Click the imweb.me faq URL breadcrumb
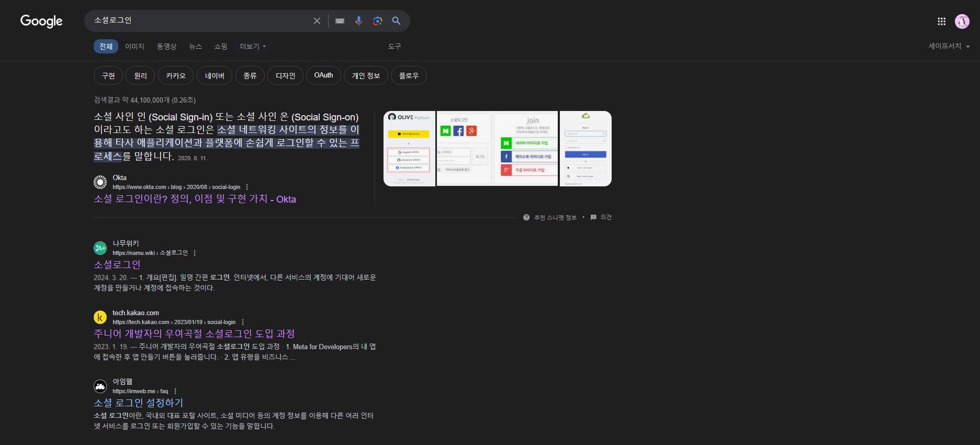Screen dimensions: 980x445 (140, 391)
